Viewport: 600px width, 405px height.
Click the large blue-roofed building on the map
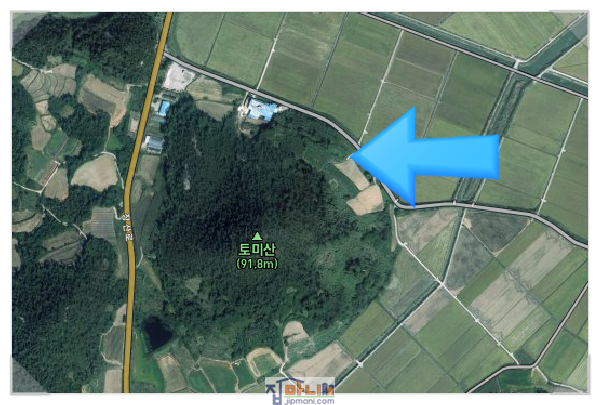[260, 110]
